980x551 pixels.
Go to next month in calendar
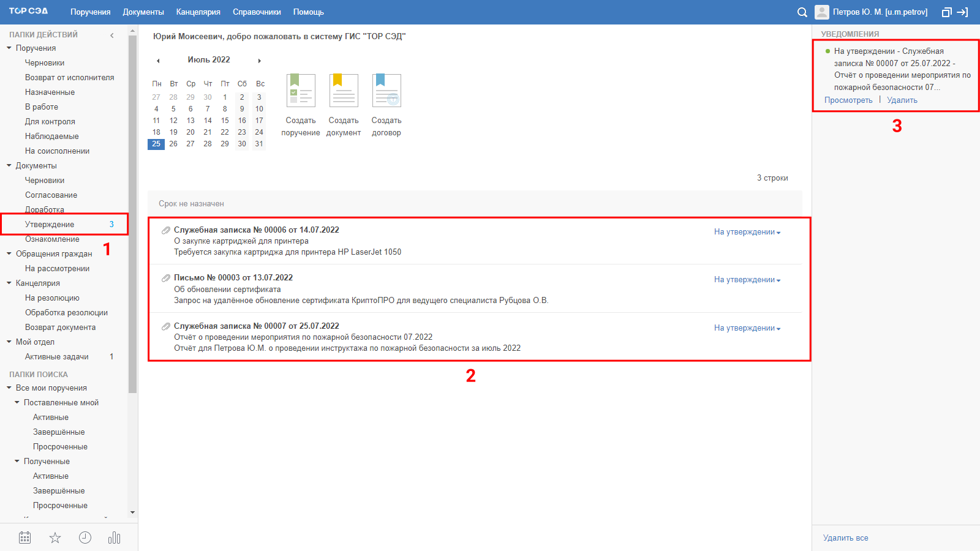click(260, 61)
